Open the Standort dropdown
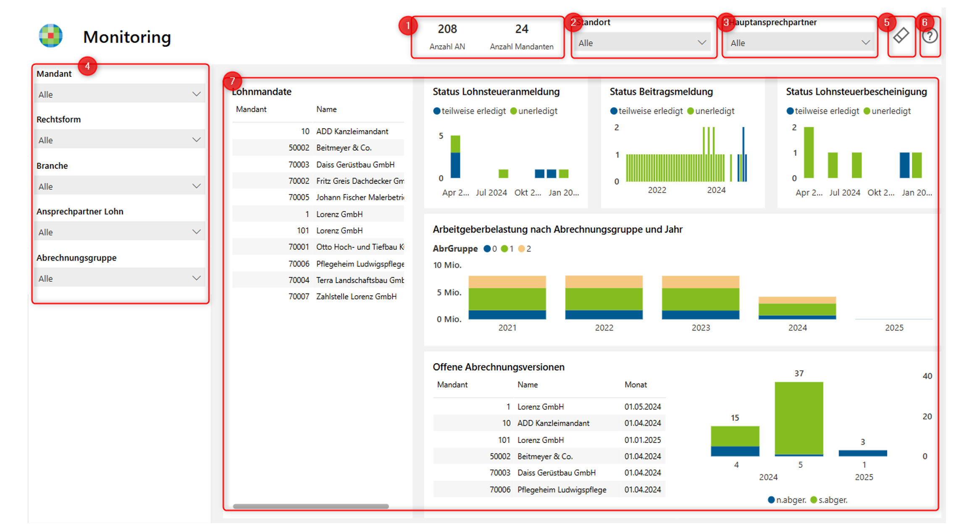The width and height of the screenshot is (980, 529). click(x=641, y=43)
